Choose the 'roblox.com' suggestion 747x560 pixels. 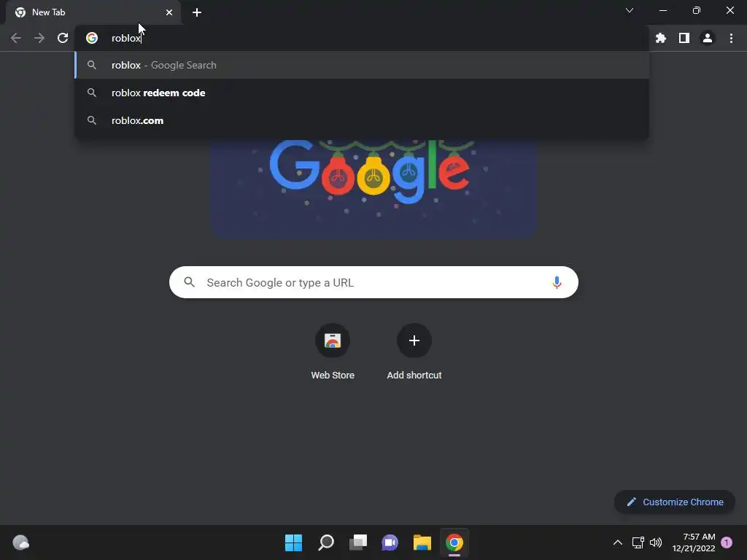pos(362,120)
